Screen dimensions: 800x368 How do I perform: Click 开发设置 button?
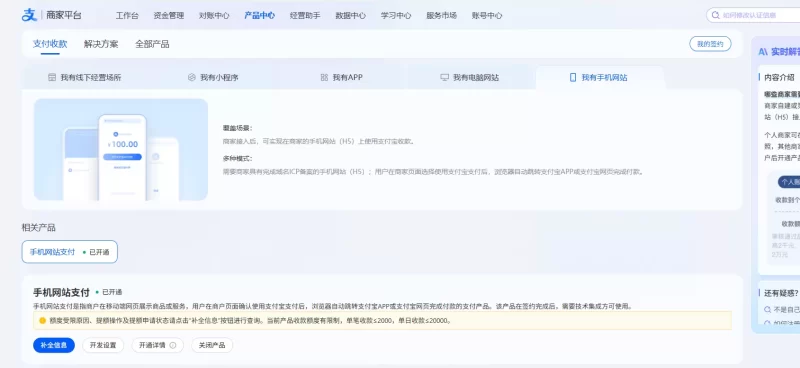click(x=103, y=346)
